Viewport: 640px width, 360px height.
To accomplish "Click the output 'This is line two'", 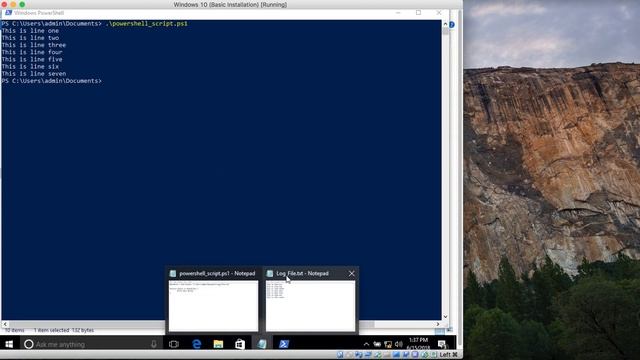I will (30, 38).
